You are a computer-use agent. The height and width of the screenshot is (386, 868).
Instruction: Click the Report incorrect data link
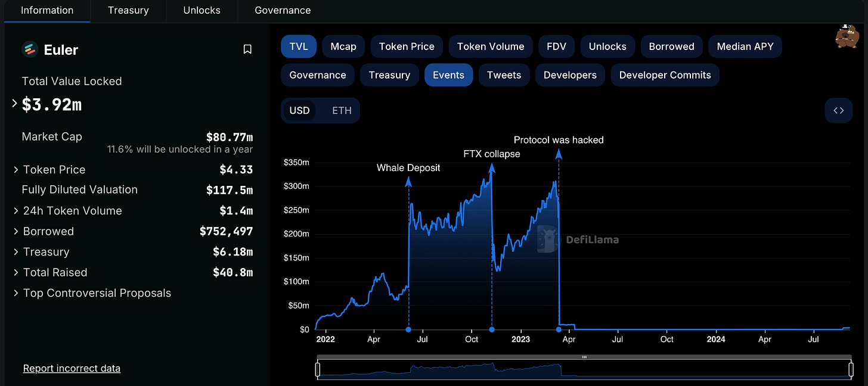72,368
